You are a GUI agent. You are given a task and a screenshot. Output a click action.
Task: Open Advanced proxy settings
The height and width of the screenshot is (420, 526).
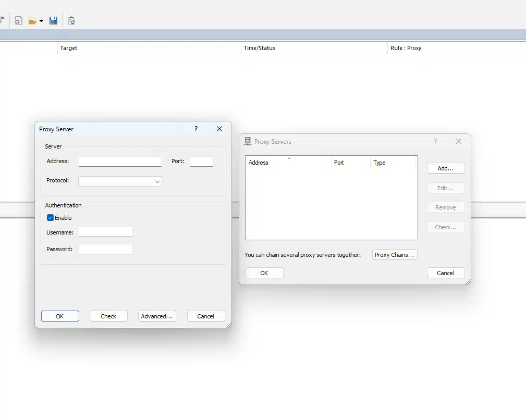pyautogui.click(x=157, y=316)
